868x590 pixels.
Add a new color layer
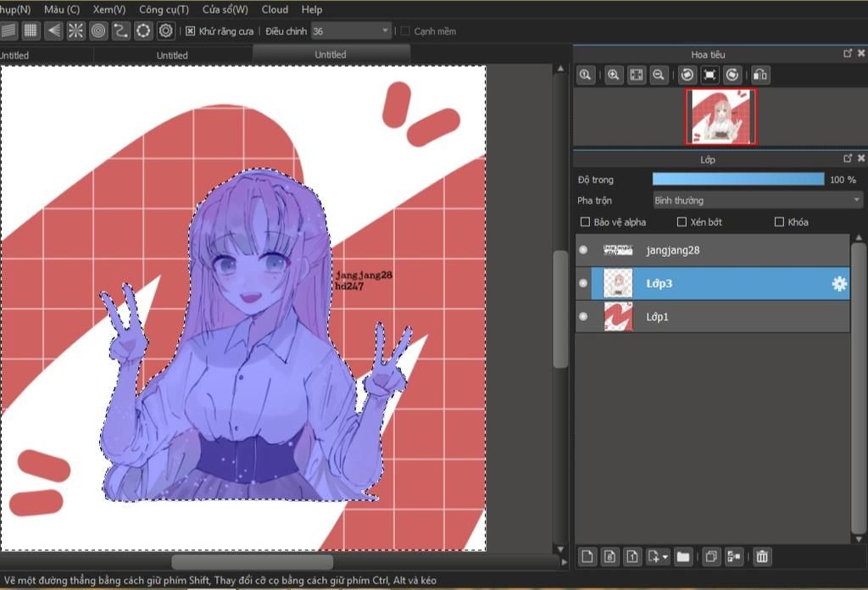pos(587,556)
